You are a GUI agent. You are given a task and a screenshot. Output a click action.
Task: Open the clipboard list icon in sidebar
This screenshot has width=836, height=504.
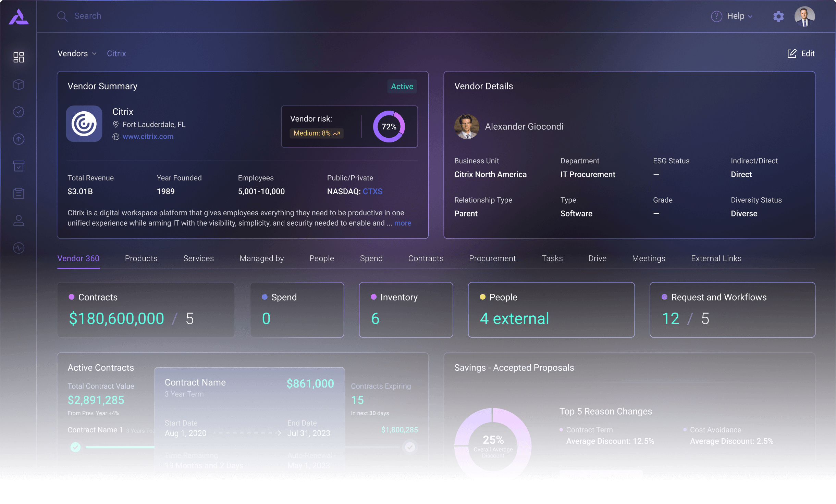click(x=19, y=193)
